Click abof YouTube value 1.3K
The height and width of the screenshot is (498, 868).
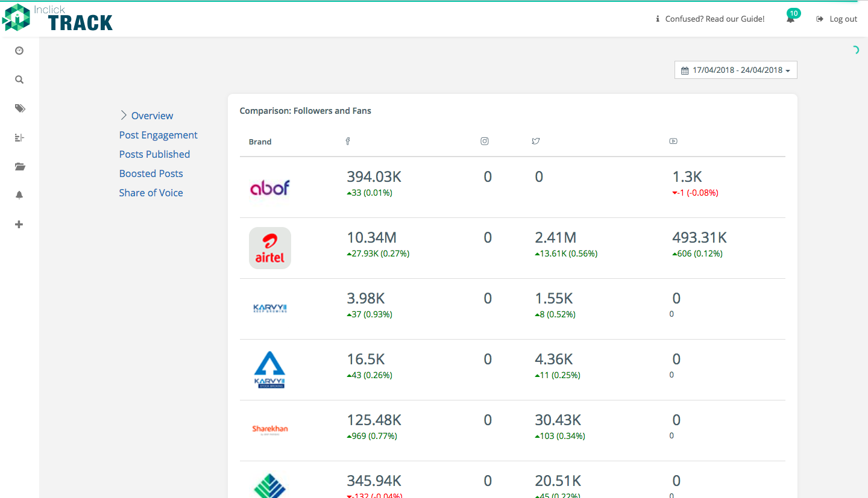pyautogui.click(x=688, y=176)
